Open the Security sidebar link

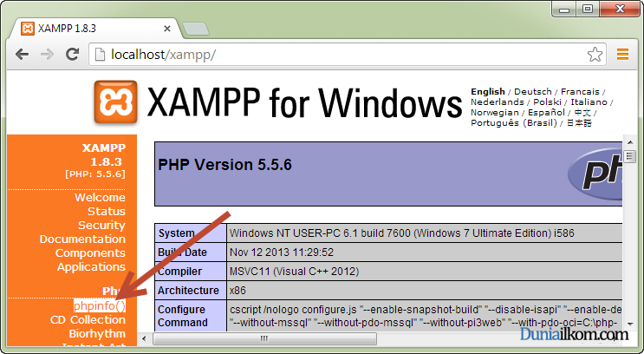pyautogui.click(x=101, y=226)
